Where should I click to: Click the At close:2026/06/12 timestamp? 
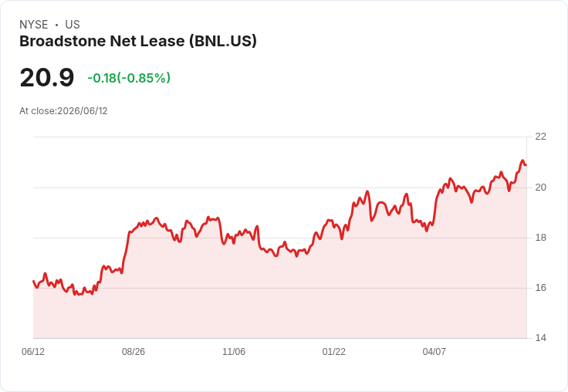pyautogui.click(x=63, y=111)
